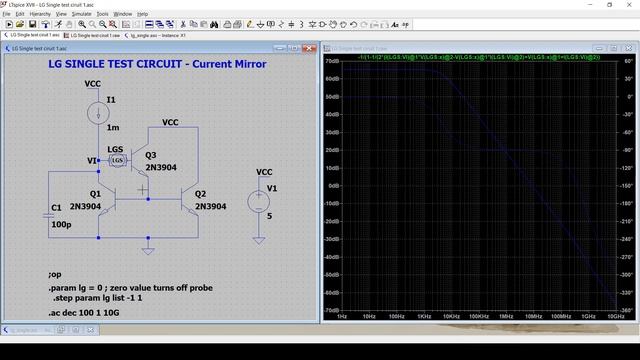640x360 pixels.
Task: Maximize the schematic sub-window
Action: pyautogui.click(x=294, y=48)
